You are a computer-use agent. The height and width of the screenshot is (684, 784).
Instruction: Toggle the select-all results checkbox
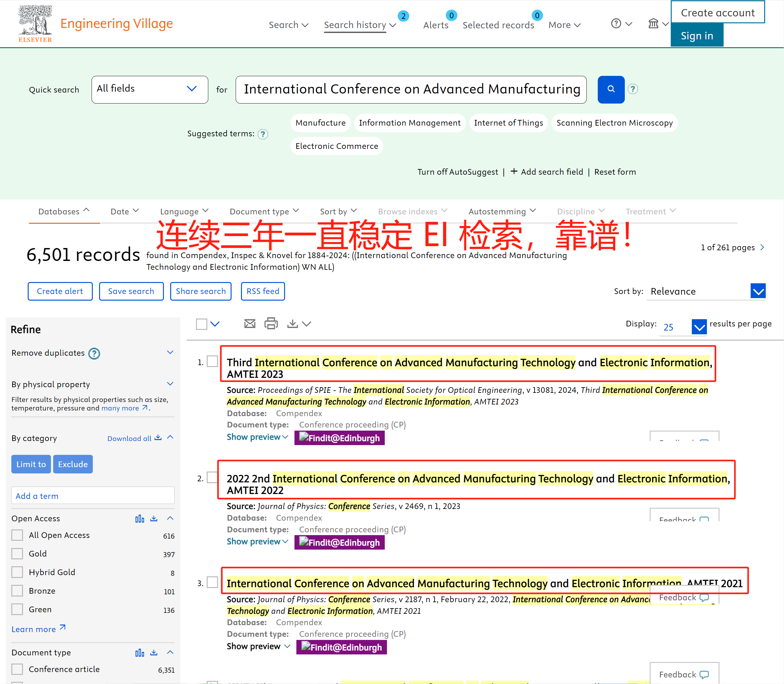[x=201, y=324]
